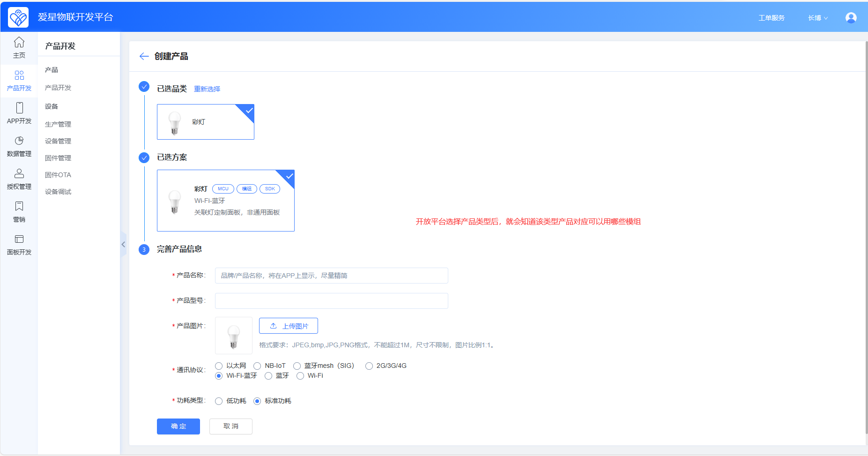Choose the 低功耗 power type radio
This screenshot has width=868, height=456.
tap(219, 401)
